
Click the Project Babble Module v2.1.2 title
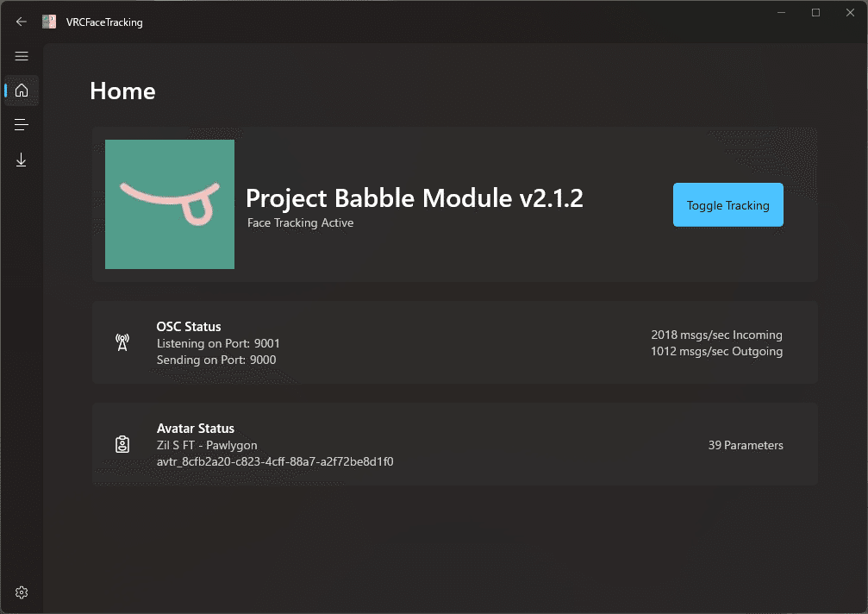[415, 198]
